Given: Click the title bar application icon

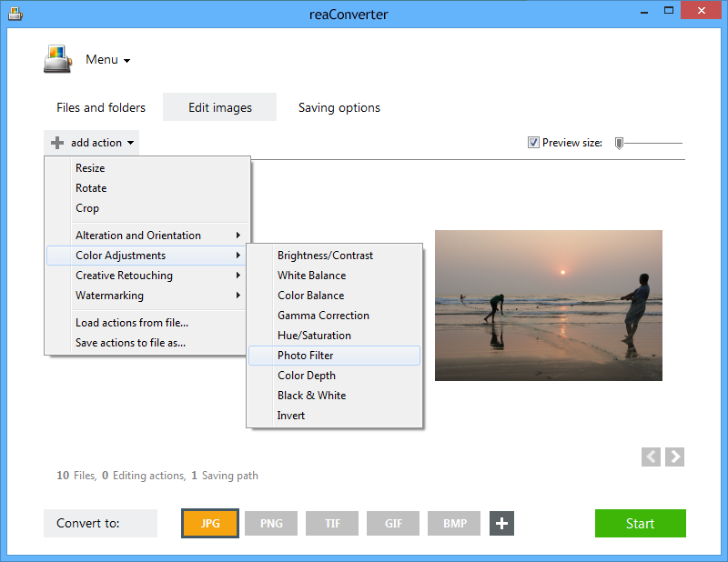Looking at the screenshot, I should tap(15, 14).
